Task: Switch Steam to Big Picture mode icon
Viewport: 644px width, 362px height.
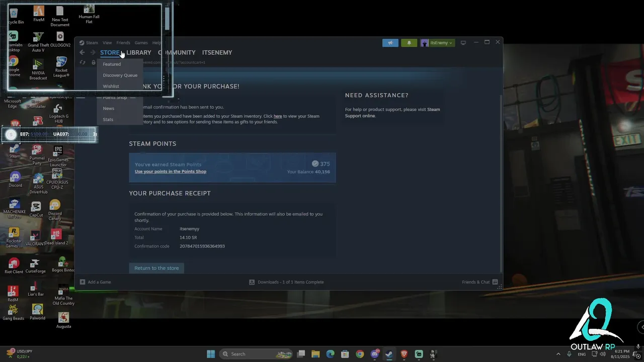Action: 463,43
